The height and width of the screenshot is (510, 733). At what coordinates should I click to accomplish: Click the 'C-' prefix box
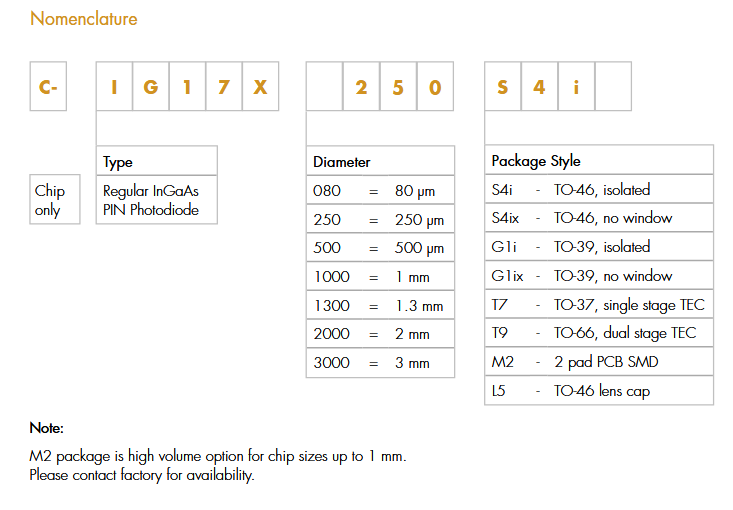pos(48,87)
